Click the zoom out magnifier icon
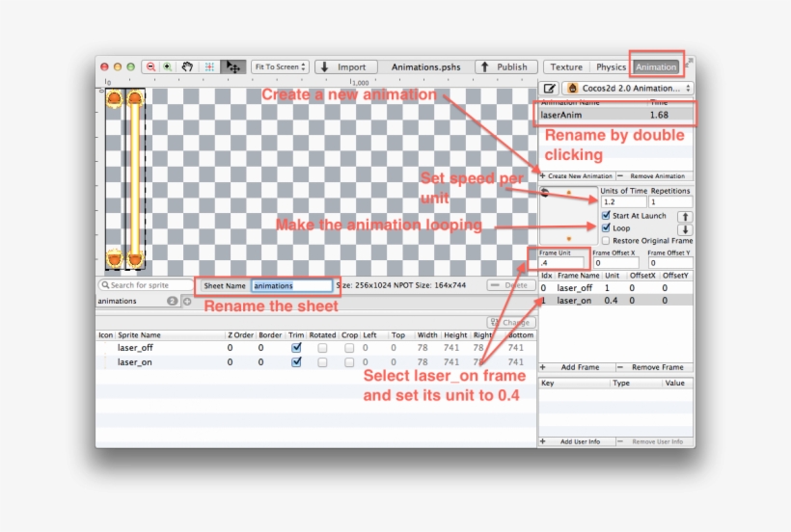The width and height of the screenshot is (791, 532). click(151, 67)
